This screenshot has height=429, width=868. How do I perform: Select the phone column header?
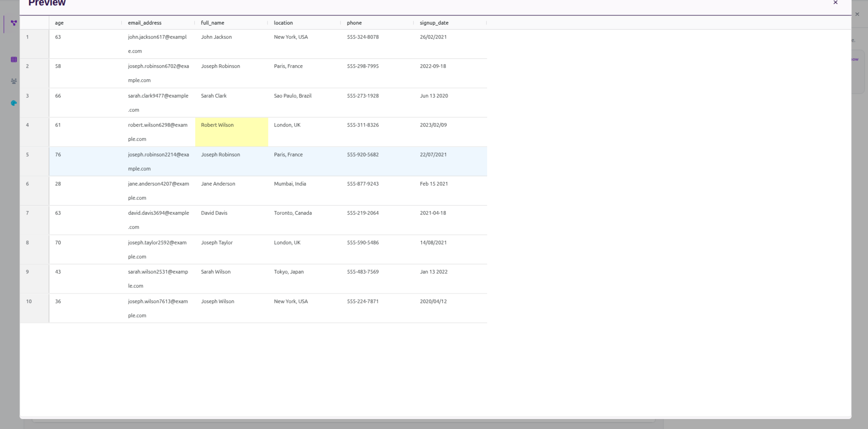pyautogui.click(x=377, y=23)
